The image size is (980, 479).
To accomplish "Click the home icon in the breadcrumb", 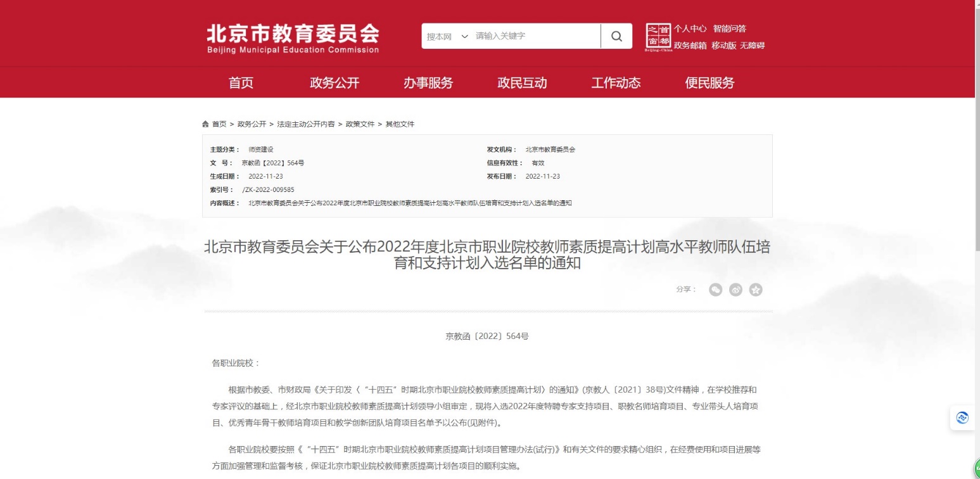I will pos(205,124).
